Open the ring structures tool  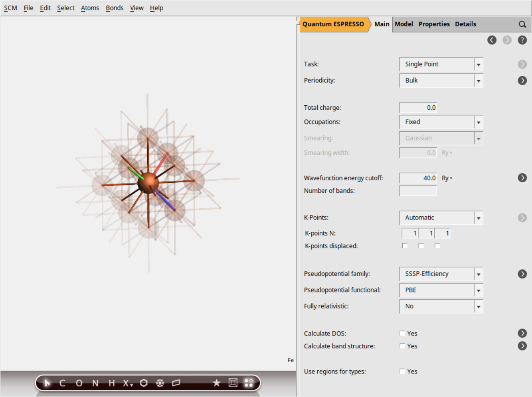[144, 383]
